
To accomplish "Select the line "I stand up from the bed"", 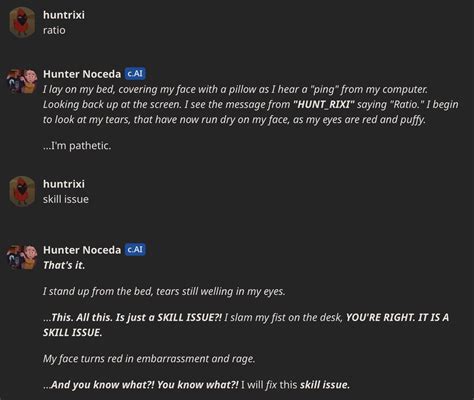I will pos(164,292).
